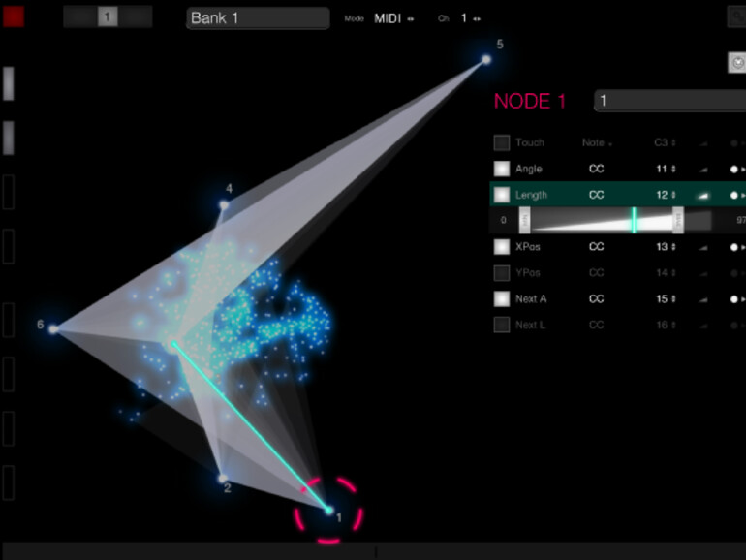Click the red square button in the top bar

[14, 16]
